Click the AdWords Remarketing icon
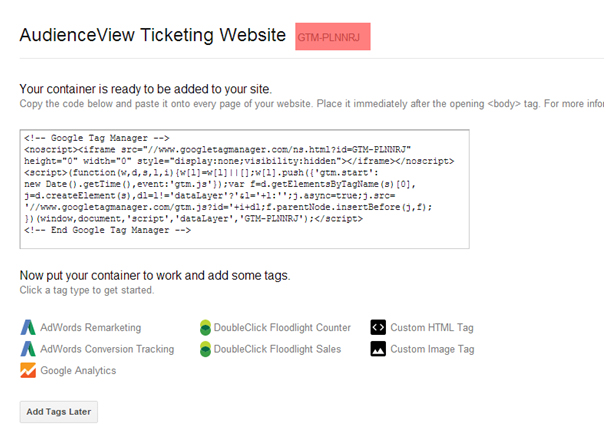The height and width of the screenshot is (432, 606). point(28,327)
